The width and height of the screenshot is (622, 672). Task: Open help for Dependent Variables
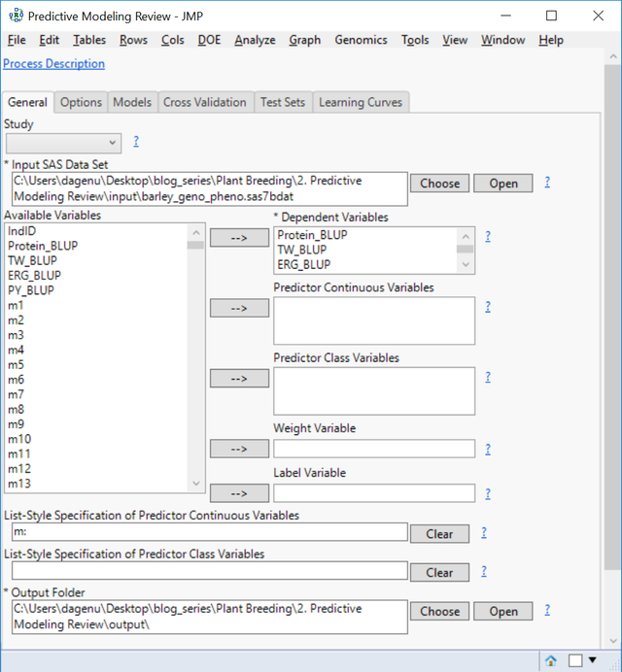point(487,236)
